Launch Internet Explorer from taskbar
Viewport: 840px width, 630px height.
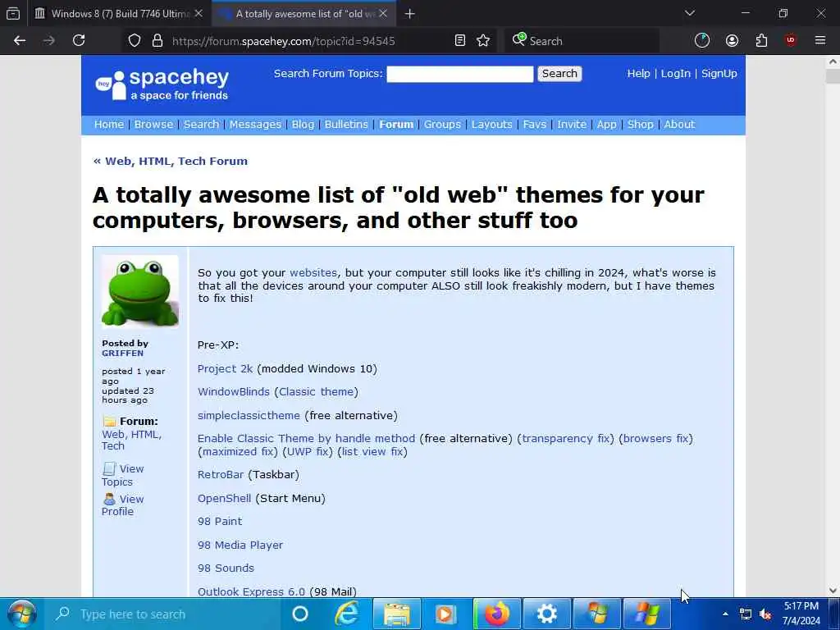point(347,614)
